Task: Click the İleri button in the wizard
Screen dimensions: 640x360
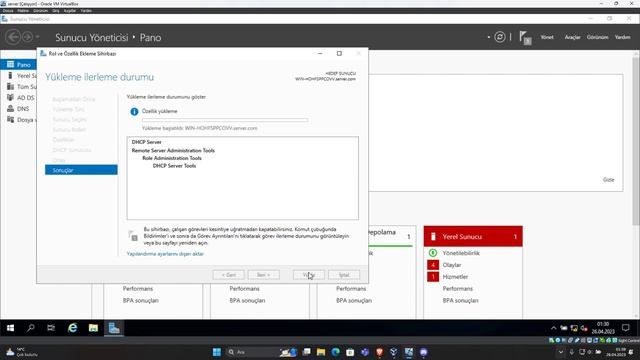Action: [x=264, y=275]
